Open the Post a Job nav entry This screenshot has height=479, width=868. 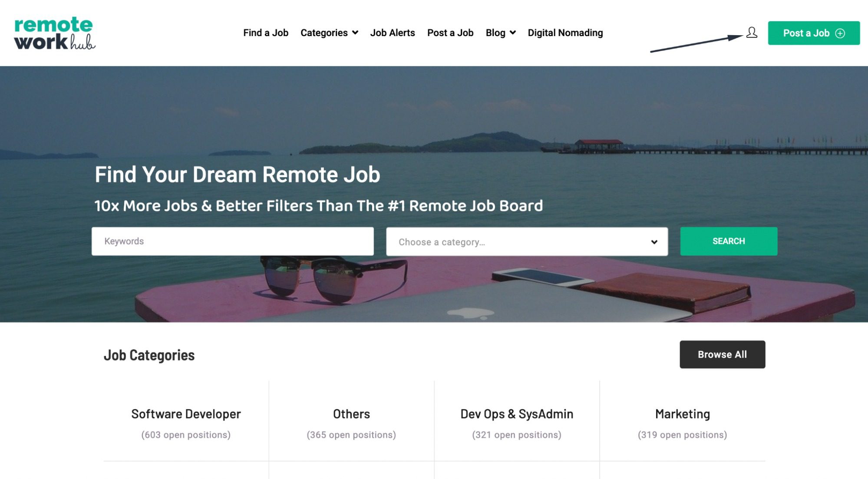[450, 33]
